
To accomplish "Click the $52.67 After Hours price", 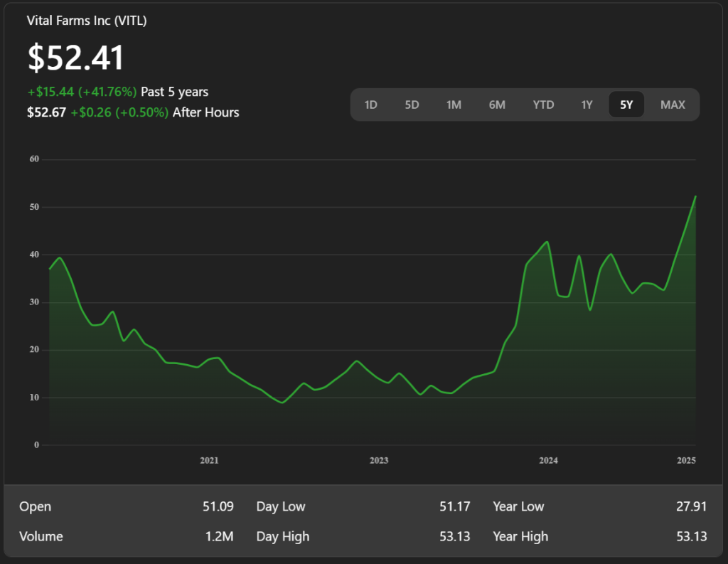I will point(47,112).
